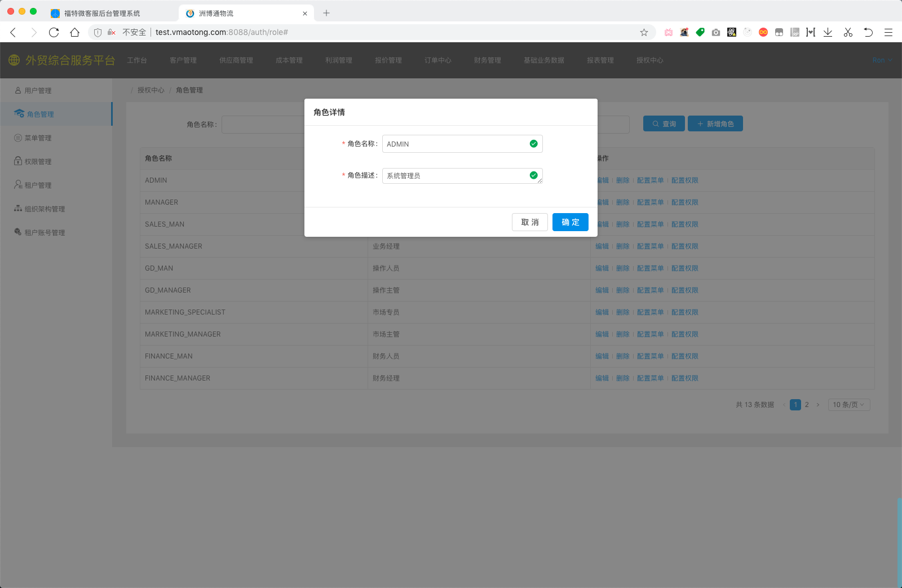The height and width of the screenshot is (588, 902).
Task: Open the browser downloads arrow
Action: [x=828, y=32]
